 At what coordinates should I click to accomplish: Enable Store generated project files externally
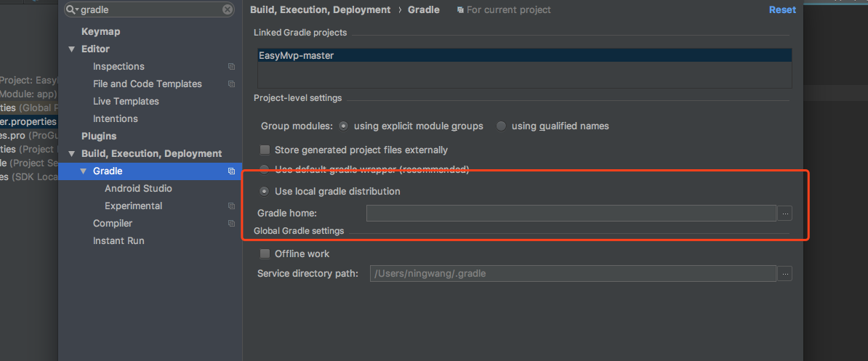pyautogui.click(x=265, y=150)
